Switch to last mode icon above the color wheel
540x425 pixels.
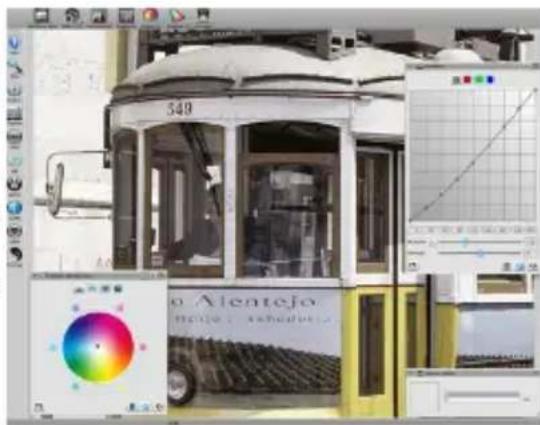(117, 289)
